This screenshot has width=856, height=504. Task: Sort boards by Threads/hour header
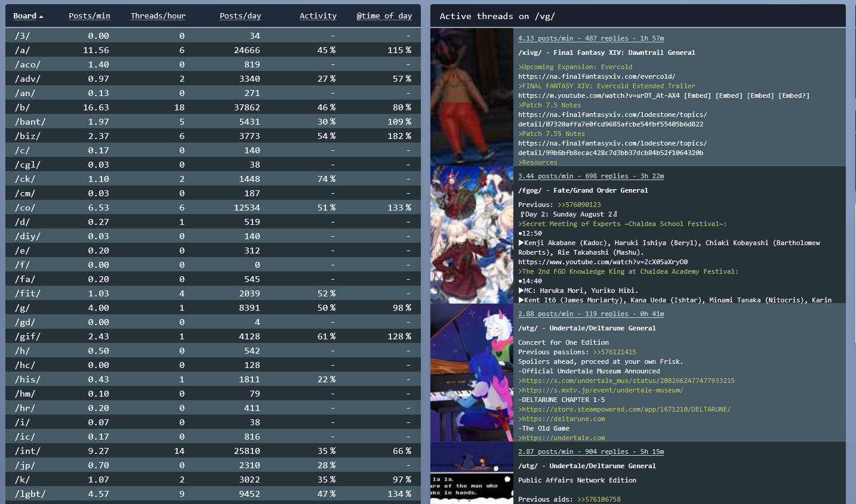click(x=158, y=16)
